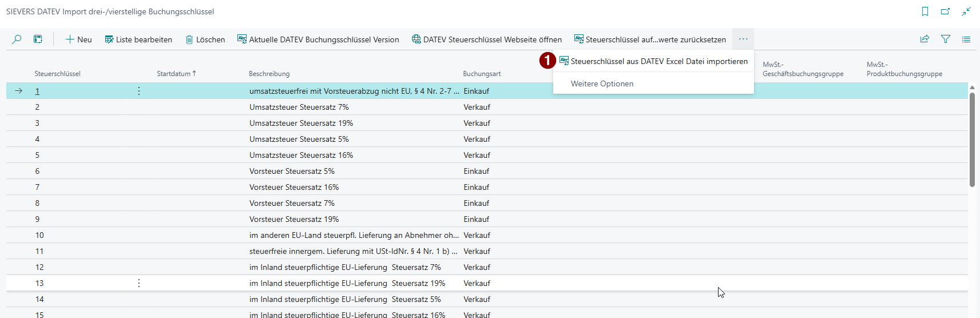Click Steuerschlüssel auf...werte zurücksetzen
This screenshot has width=980, height=318.
tap(650, 39)
